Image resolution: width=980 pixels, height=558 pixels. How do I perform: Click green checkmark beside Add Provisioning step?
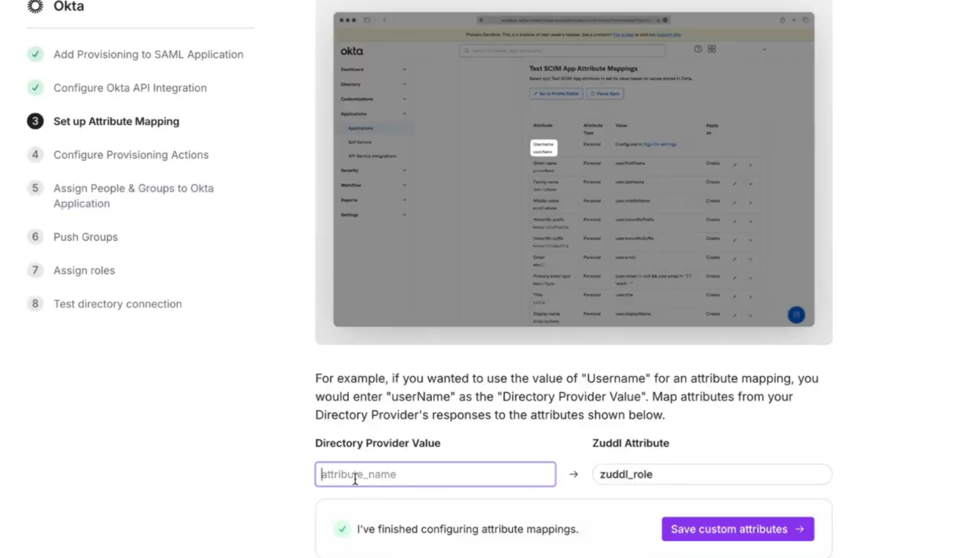pyautogui.click(x=35, y=54)
